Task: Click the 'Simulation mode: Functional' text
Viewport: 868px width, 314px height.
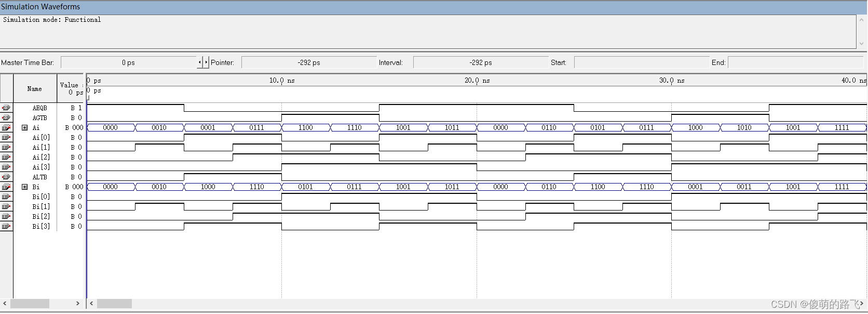Action: click(52, 20)
